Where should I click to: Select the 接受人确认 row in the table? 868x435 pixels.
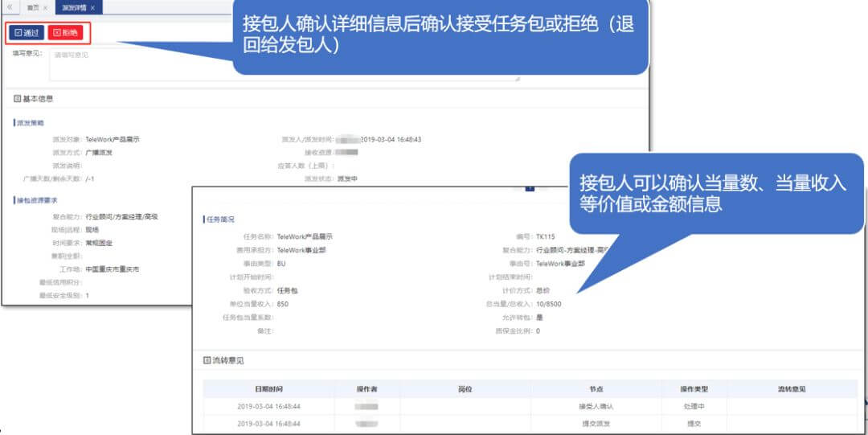(x=595, y=407)
